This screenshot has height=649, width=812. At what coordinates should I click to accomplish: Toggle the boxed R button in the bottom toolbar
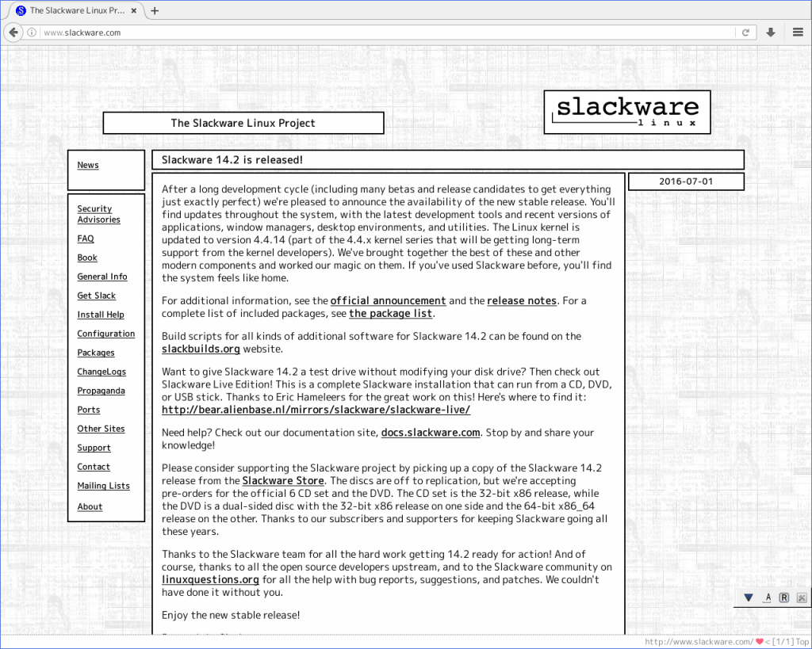point(783,597)
